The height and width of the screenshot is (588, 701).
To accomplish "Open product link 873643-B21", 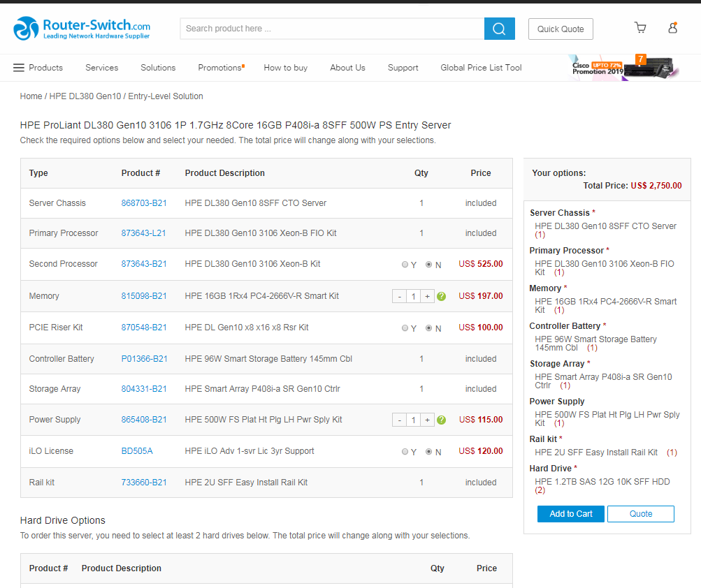I will tap(144, 264).
